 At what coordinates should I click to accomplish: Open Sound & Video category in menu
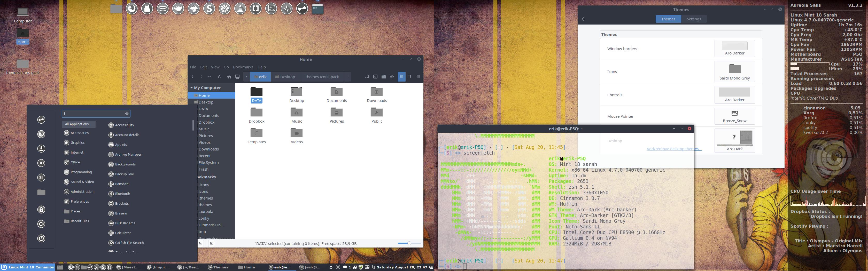pos(79,182)
